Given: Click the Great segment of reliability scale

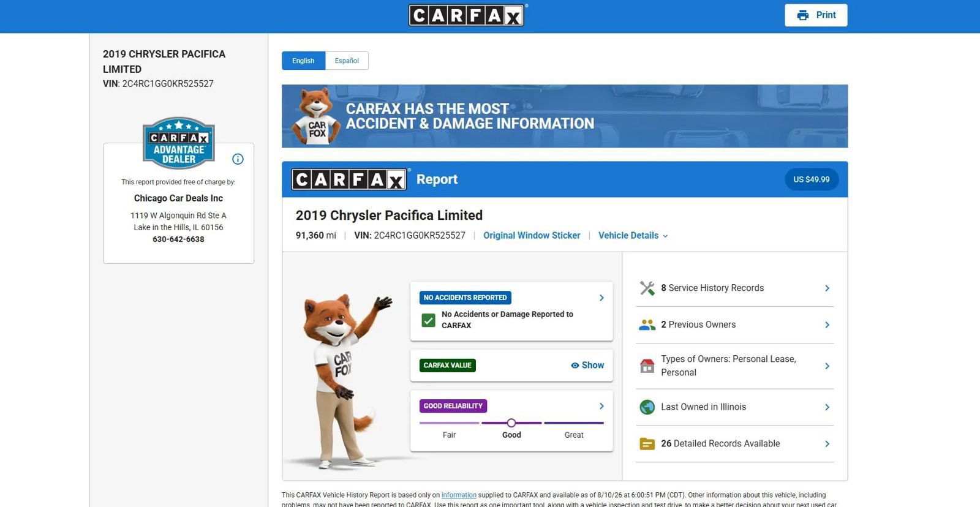Looking at the screenshot, I should [x=574, y=423].
